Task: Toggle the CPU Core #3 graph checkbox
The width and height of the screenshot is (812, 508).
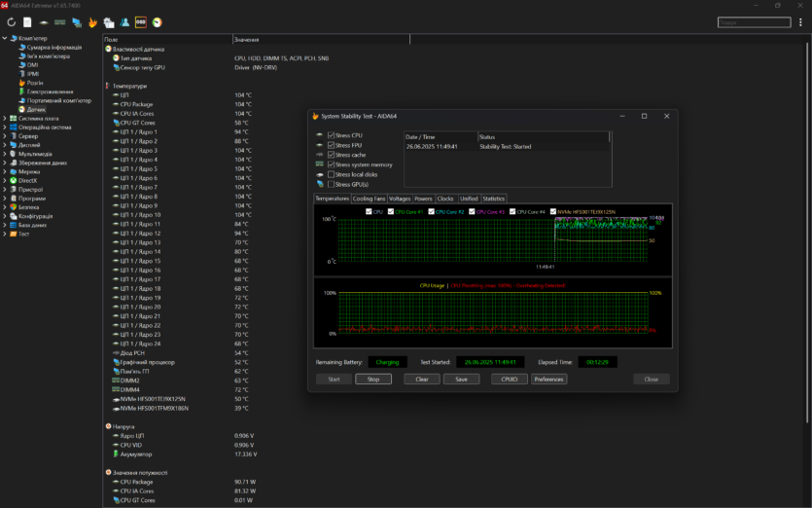Action: [472, 211]
